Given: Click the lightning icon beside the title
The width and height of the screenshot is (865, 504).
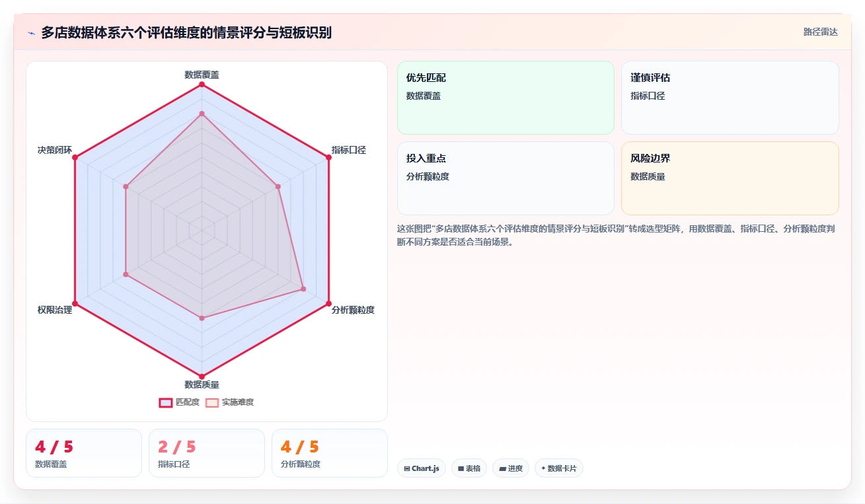Looking at the screenshot, I should [31, 32].
